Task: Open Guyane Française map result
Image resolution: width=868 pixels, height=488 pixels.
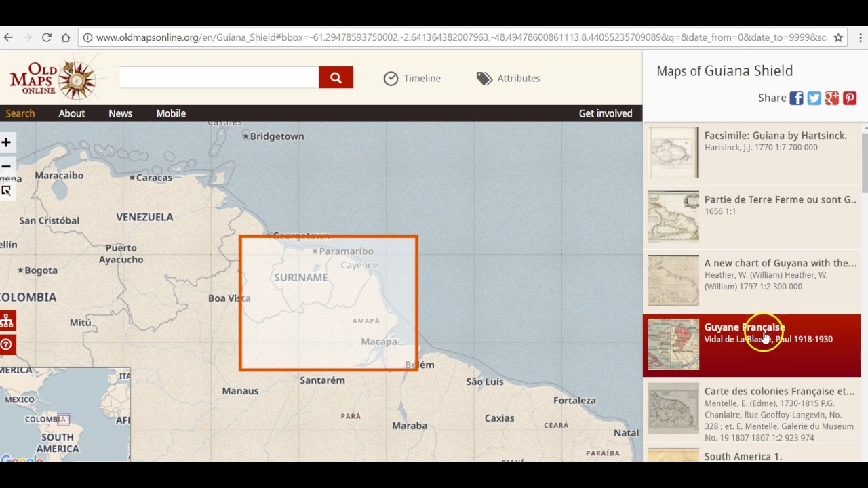Action: point(751,345)
